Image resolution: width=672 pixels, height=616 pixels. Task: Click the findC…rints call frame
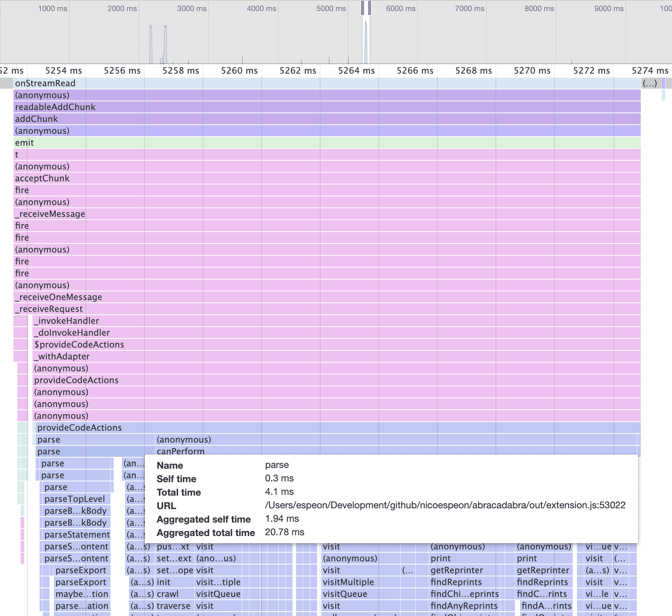coord(544,594)
